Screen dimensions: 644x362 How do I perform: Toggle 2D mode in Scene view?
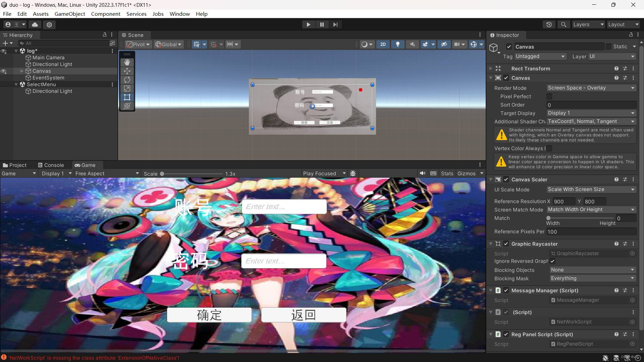click(x=383, y=44)
